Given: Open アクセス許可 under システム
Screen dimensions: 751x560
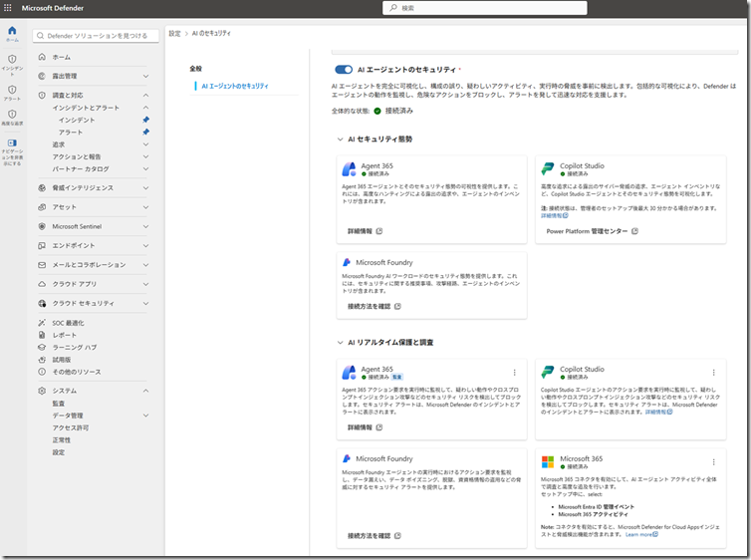Looking at the screenshot, I should [71, 427].
